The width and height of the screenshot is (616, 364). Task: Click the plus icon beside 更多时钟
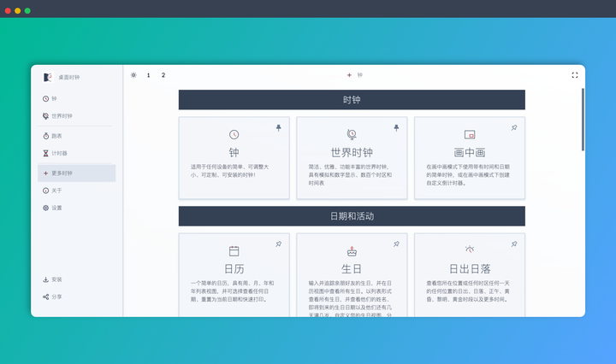(46, 173)
